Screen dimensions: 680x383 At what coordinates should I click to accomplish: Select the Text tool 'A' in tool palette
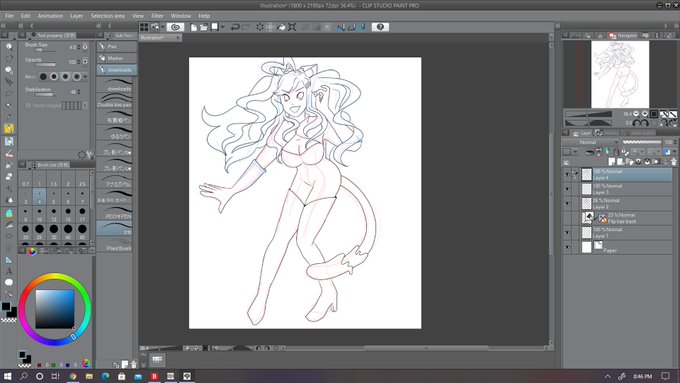tap(9, 271)
